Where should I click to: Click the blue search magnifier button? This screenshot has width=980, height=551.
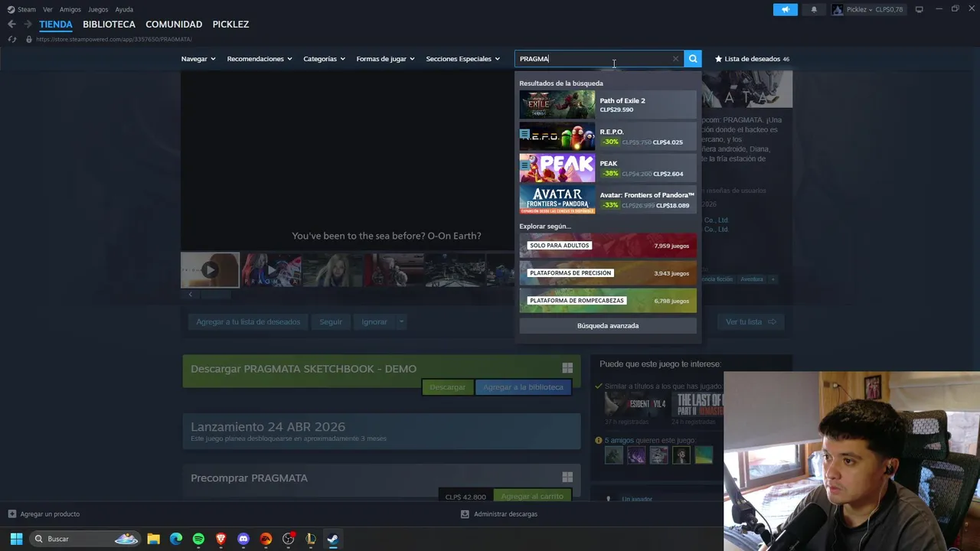693,59
